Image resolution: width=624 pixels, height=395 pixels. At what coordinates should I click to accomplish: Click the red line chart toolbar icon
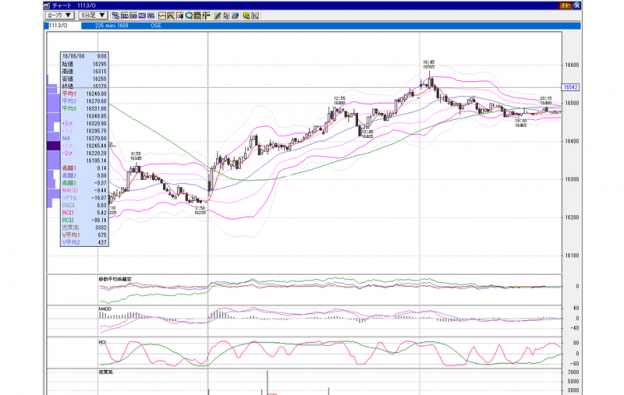coord(162,16)
